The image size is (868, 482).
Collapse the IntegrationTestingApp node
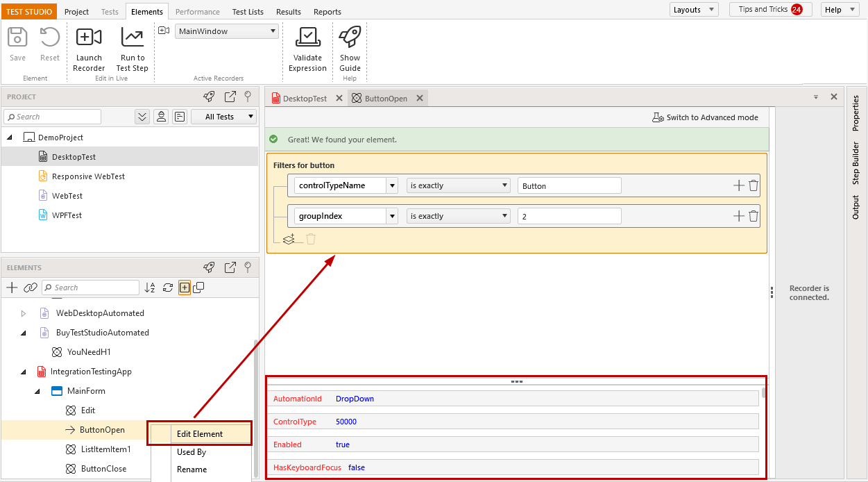click(x=24, y=372)
